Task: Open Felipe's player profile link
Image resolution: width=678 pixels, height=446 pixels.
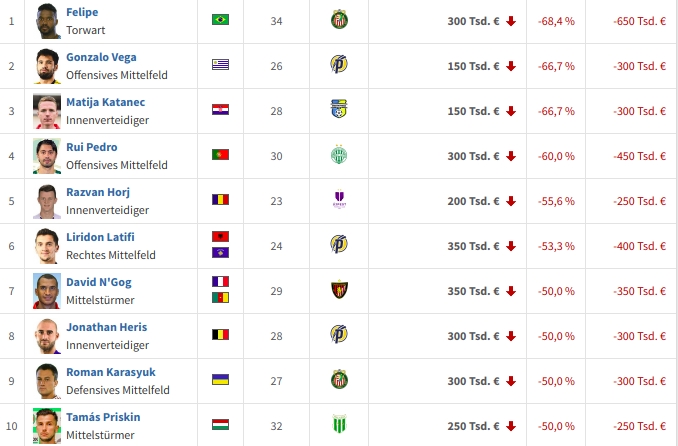Action: point(82,12)
